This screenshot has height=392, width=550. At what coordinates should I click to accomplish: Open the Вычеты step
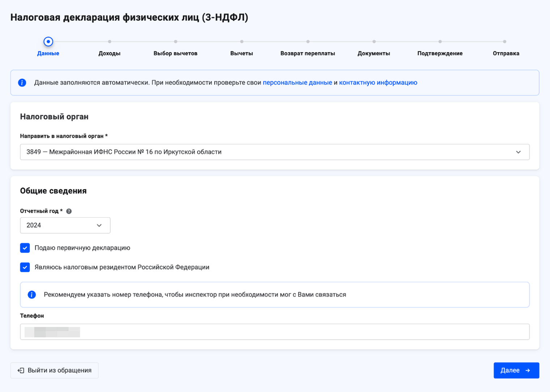(x=241, y=53)
